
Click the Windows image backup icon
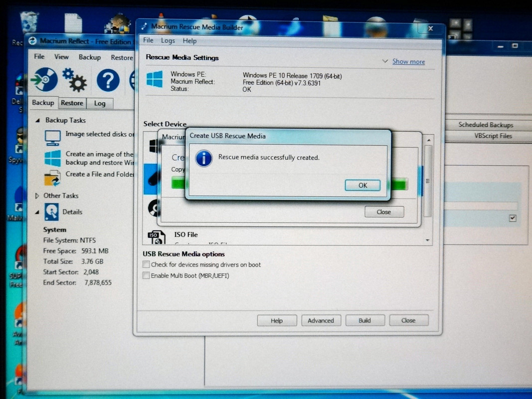click(x=52, y=158)
